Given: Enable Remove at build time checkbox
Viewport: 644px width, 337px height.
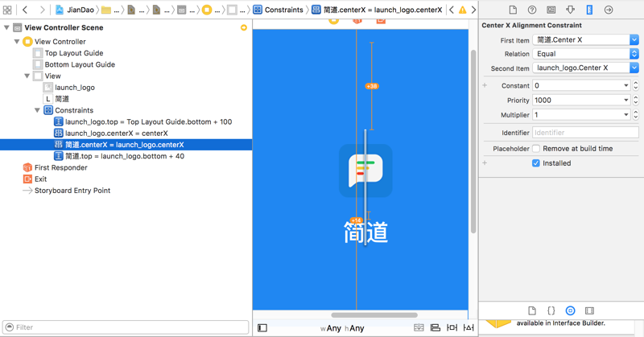Looking at the screenshot, I should click(x=536, y=149).
